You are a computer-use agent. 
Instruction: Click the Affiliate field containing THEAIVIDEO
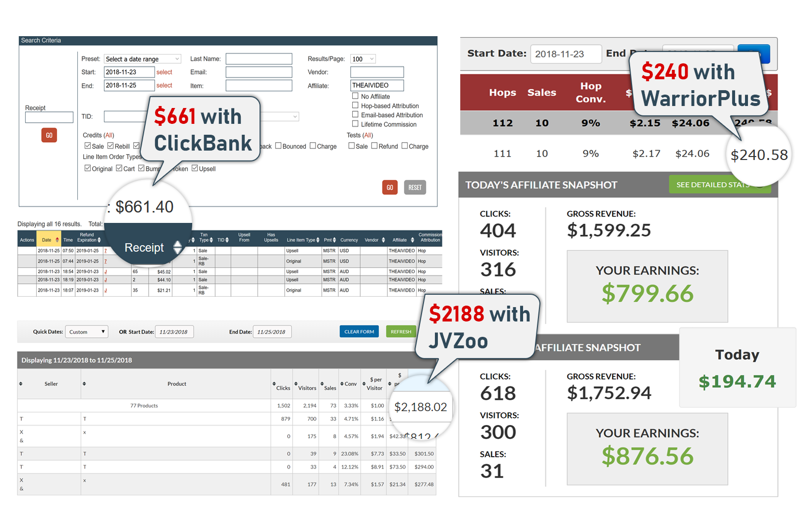(x=377, y=86)
